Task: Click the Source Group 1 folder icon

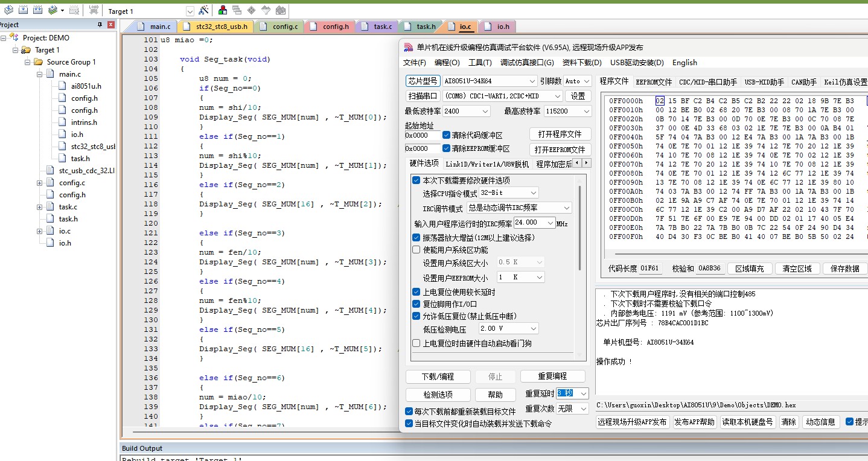Action: tap(38, 62)
